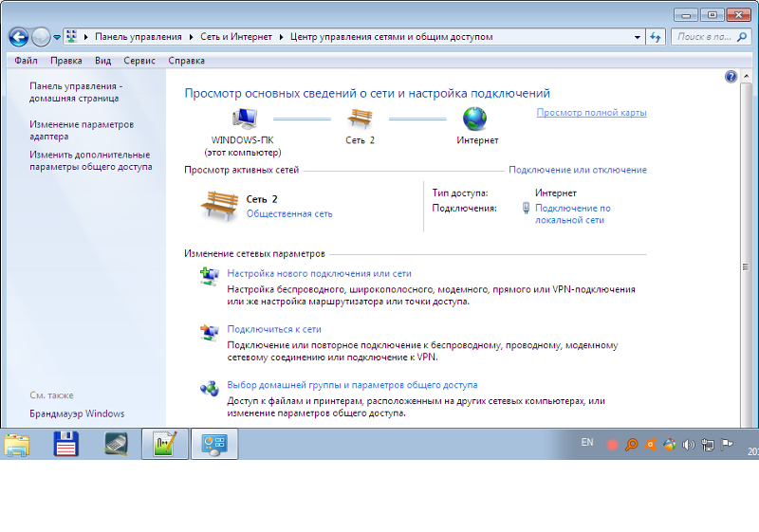
Task: Open the Вид menu
Action: coord(102,61)
